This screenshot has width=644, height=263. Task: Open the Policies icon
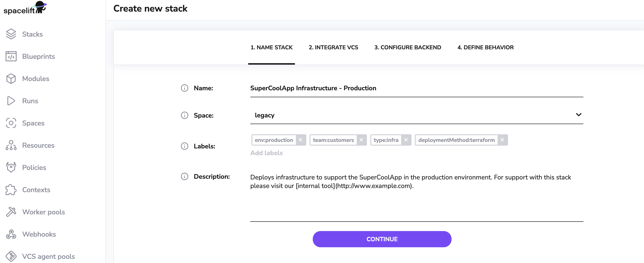coord(11,167)
